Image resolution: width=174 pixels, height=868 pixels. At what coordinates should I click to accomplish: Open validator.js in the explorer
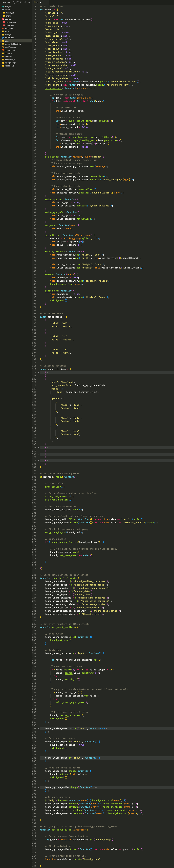point(16,66)
